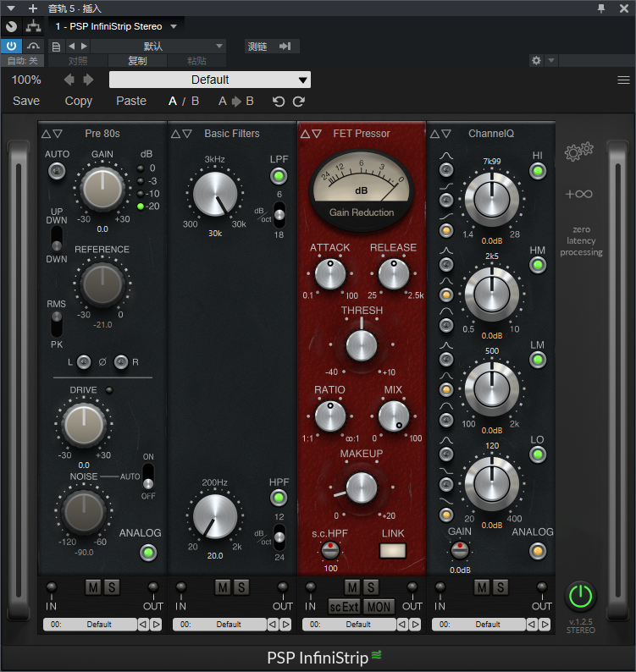Click the MON button in FET Pressor
The height and width of the screenshot is (672, 636).
[x=379, y=607]
